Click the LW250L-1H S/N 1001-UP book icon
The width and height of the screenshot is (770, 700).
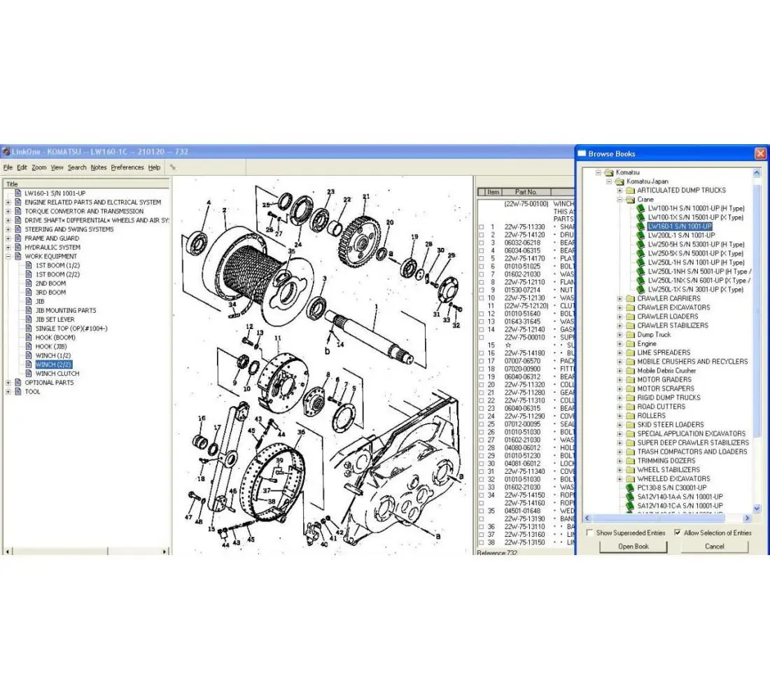(x=640, y=262)
